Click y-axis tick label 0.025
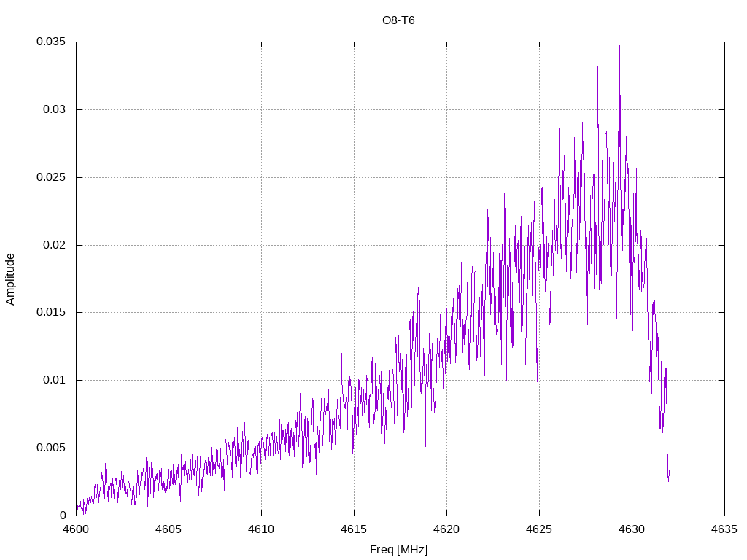 [x=51, y=177]
